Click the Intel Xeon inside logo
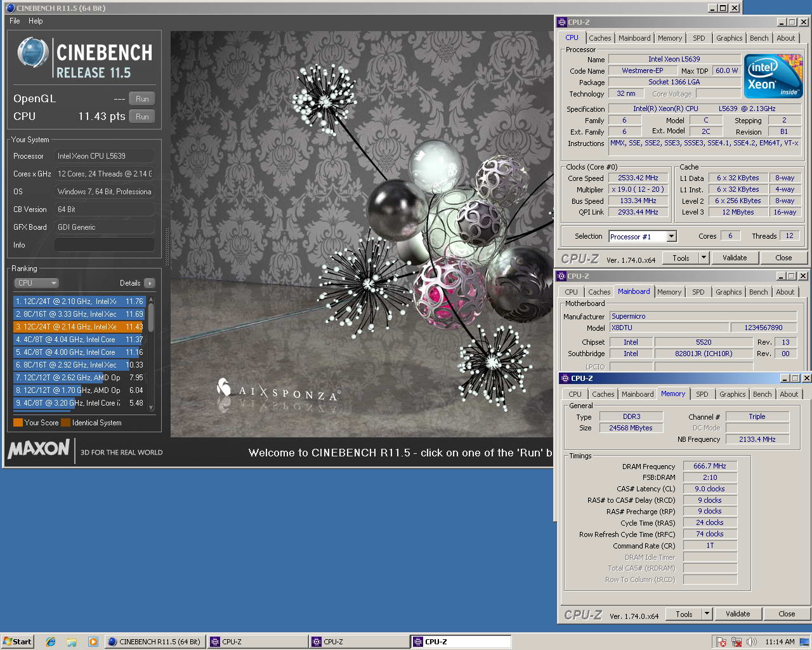The image size is (812, 650). 773,76
